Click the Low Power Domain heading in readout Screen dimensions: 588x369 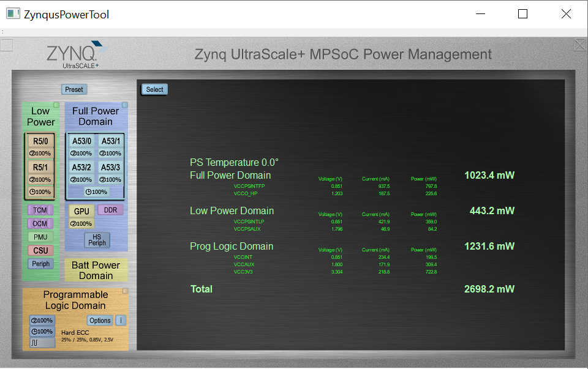pos(232,211)
